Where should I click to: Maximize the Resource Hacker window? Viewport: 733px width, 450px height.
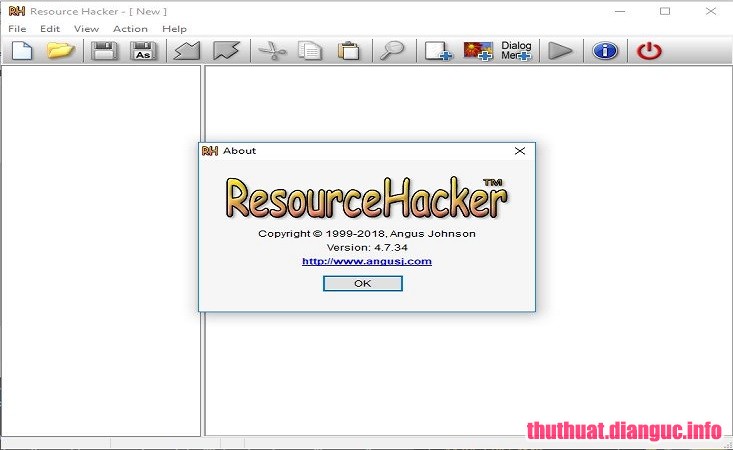(x=665, y=11)
